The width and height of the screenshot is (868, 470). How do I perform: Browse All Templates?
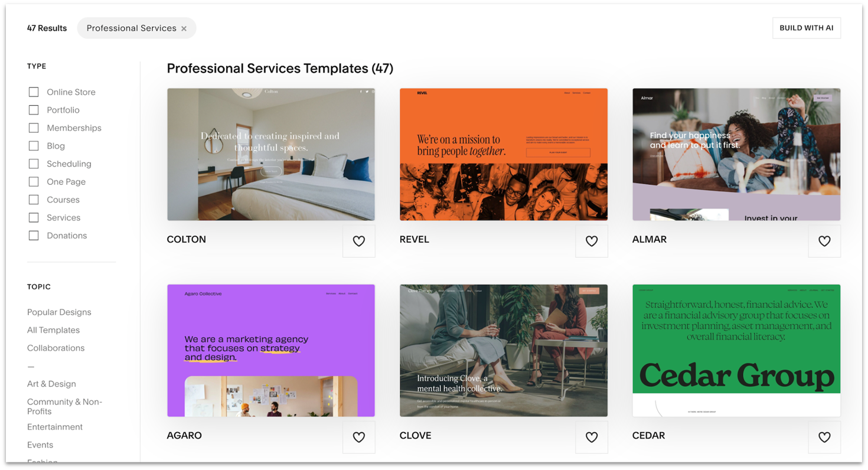[x=53, y=330]
